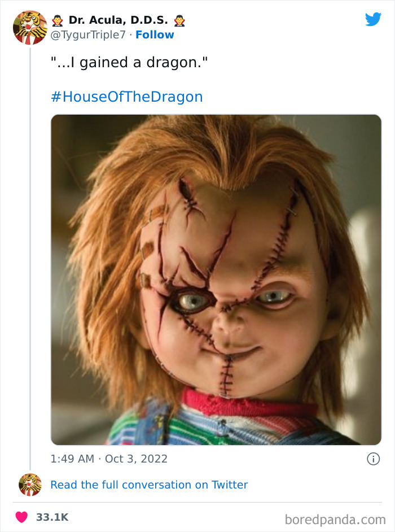The image size is (395, 532).
Task: Open the tweet via its Oct 3, 2022 timestamp
Action: [x=109, y=459]
